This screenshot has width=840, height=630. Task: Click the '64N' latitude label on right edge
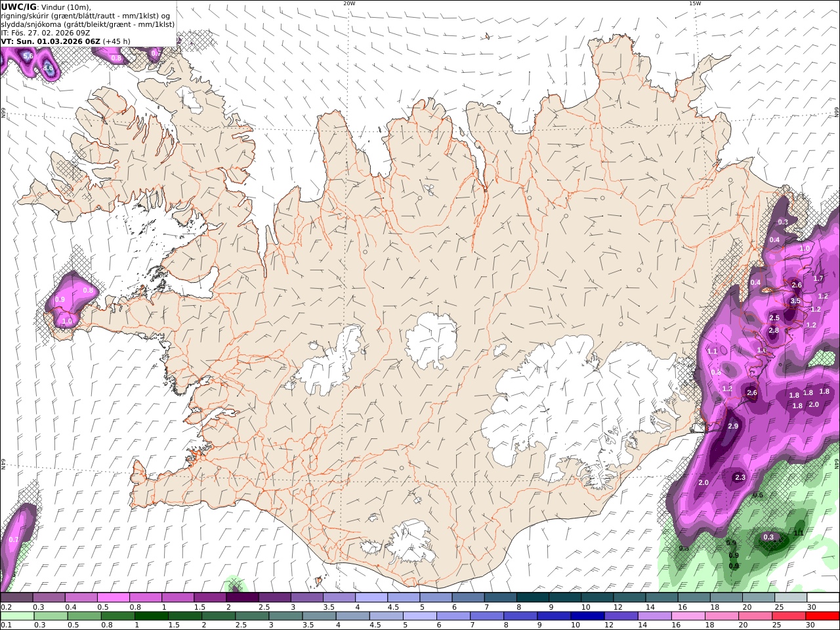click(x=837, y=463)
